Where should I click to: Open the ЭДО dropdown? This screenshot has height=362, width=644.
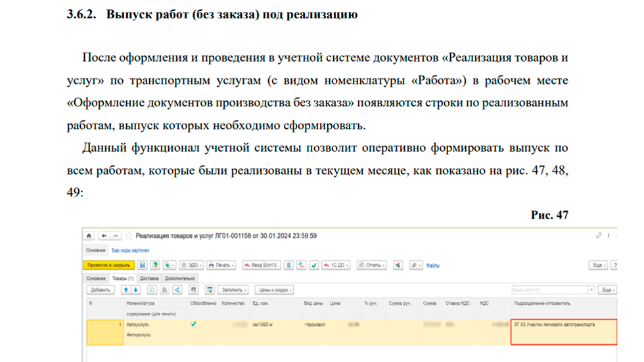(x=191, y=265)
